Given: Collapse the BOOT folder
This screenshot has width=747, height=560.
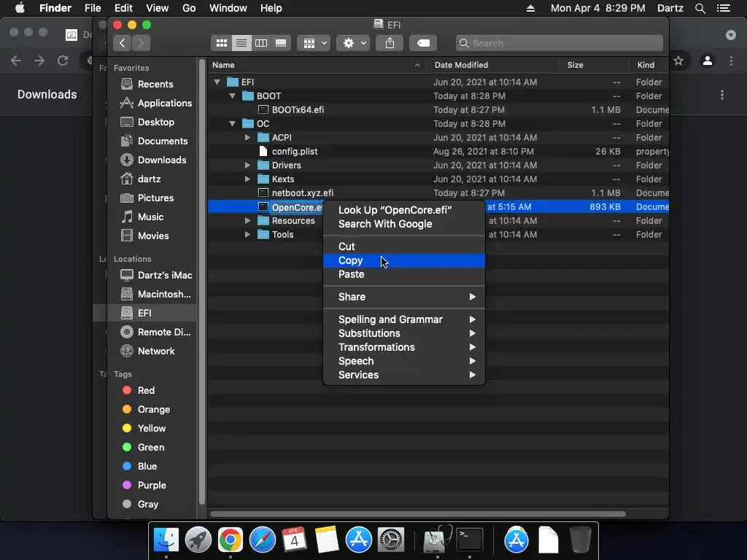Looking at the screenshot, I should 233,96.
